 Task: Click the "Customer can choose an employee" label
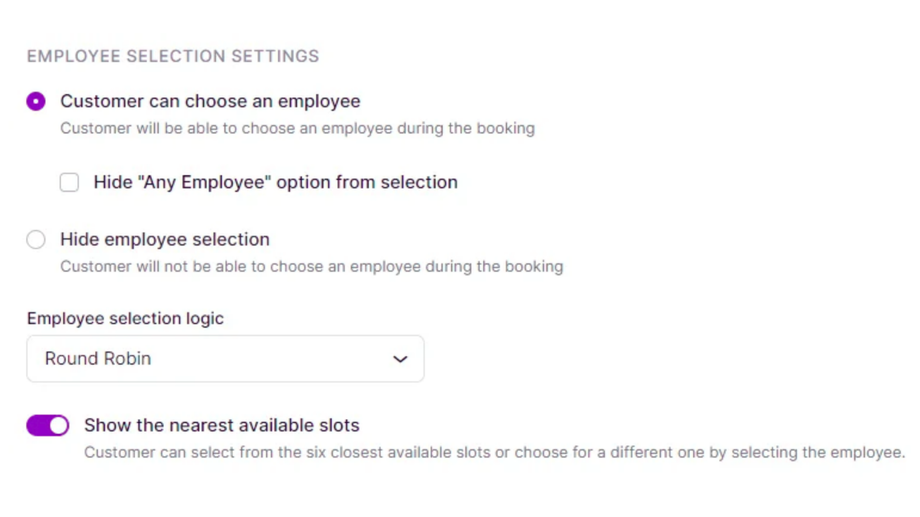point(210,101)
